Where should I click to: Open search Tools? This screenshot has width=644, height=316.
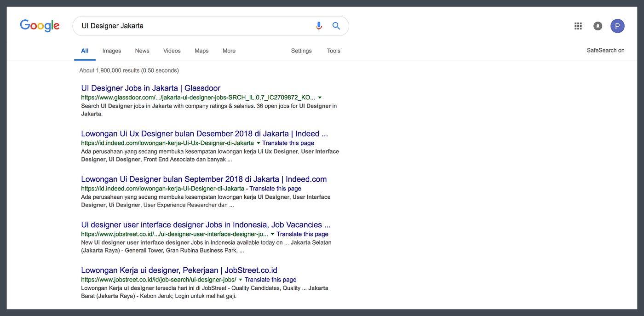(333, 51)
